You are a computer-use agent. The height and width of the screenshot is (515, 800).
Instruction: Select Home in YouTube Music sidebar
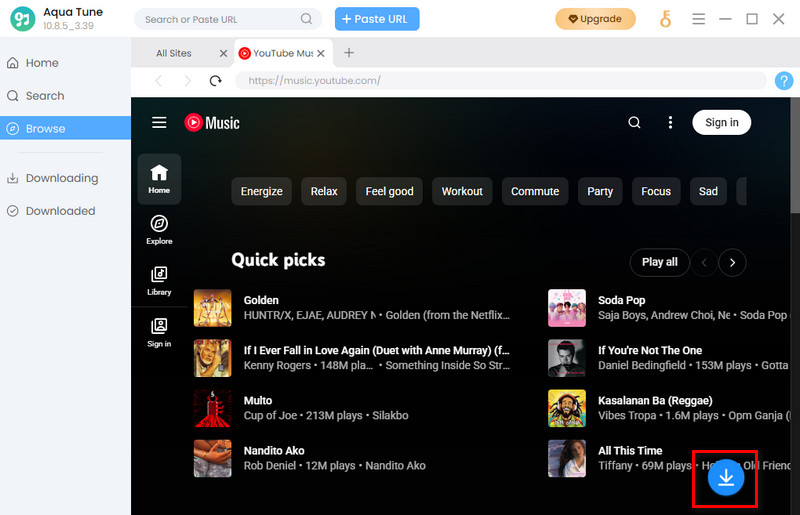tap(159, 179)
